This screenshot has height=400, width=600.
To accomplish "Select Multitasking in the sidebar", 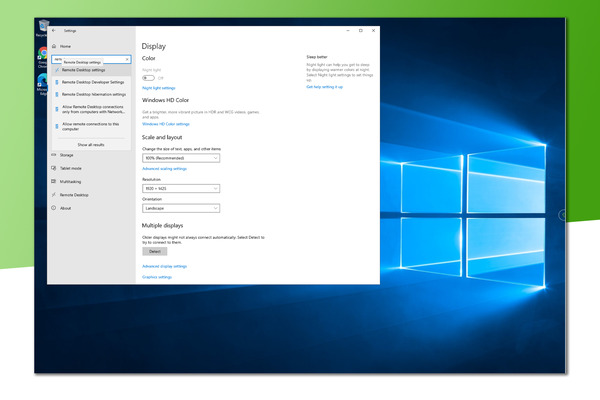I will (70, 182).
